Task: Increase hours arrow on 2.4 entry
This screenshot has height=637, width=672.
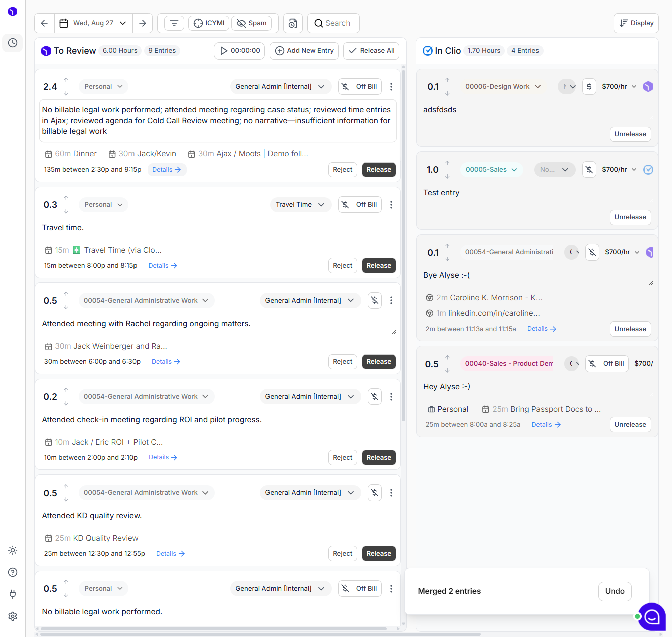Action: [x=66, y=80]
